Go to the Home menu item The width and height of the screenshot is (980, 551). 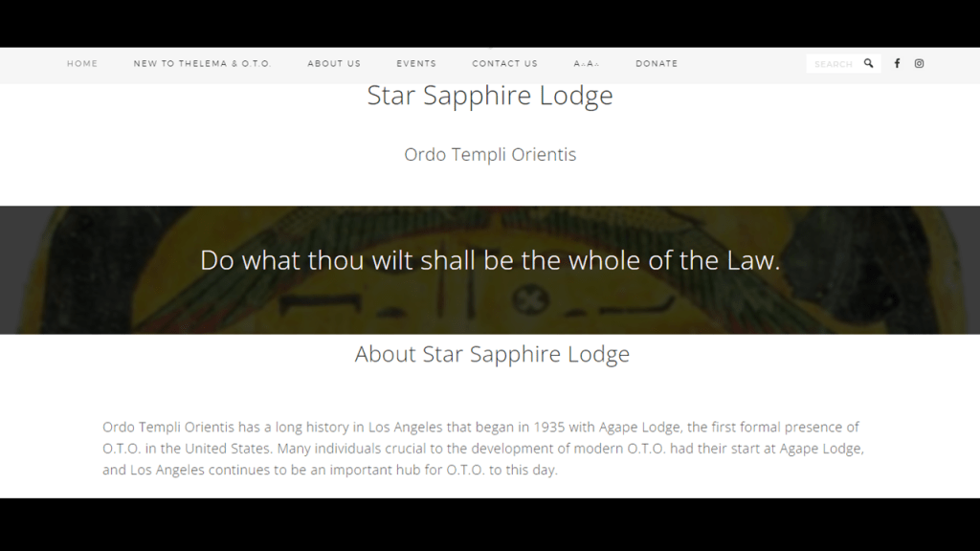pyautogui.click(x=82, y=64)
